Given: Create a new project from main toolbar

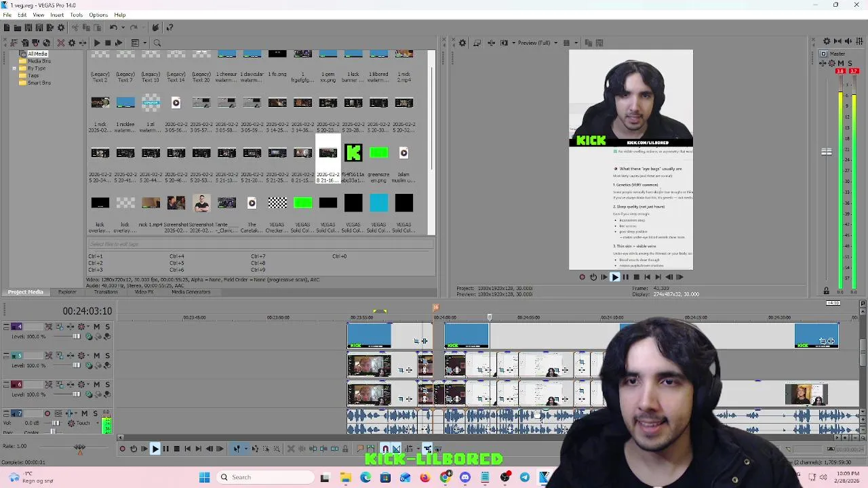Looking at the screenshot, I should [7, 28].
